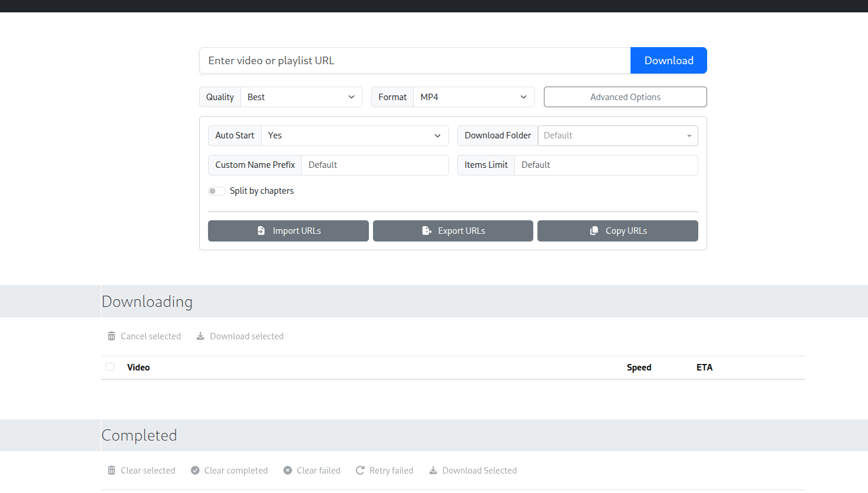Image resolution: width=868 pixels, height=493 pixels.
Task: Click the refresh icon beside Retry failed
Action: coord(359,470)
